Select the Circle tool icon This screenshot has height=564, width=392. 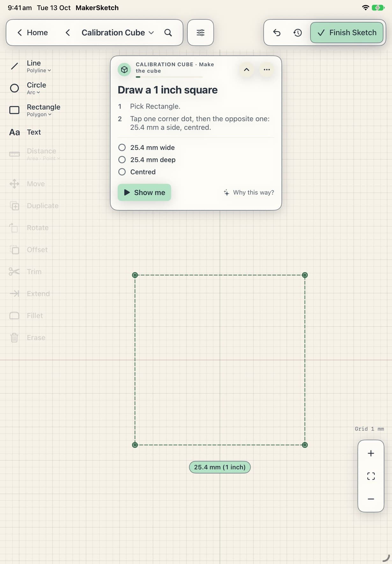14,88
